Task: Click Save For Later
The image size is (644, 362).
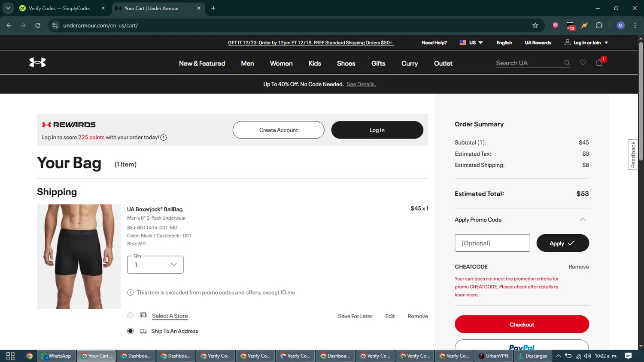Action: (355, 316)
